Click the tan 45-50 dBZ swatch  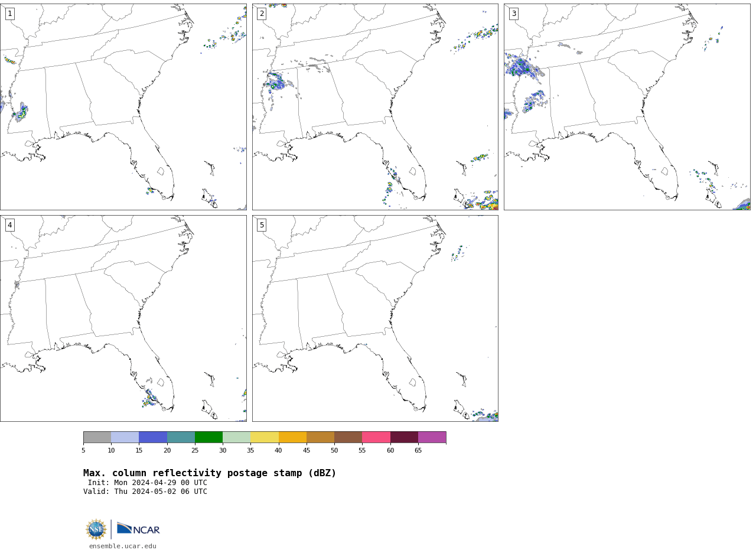320,437
